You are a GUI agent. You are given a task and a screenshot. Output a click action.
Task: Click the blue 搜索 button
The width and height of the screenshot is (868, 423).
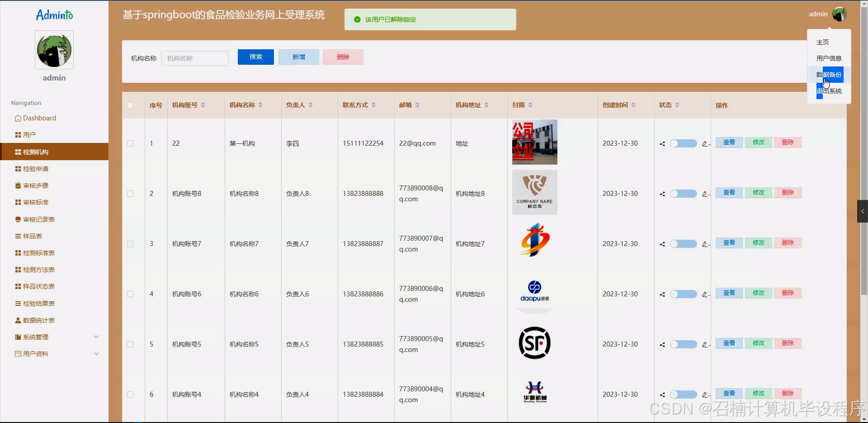pyautogui.click(x=256, y=57)
